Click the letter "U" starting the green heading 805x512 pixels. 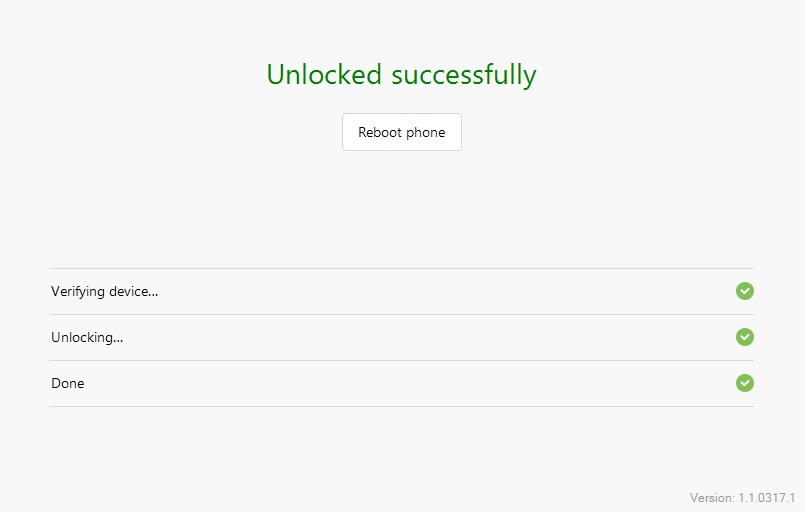pyautogui.click(x=276, y=75)
